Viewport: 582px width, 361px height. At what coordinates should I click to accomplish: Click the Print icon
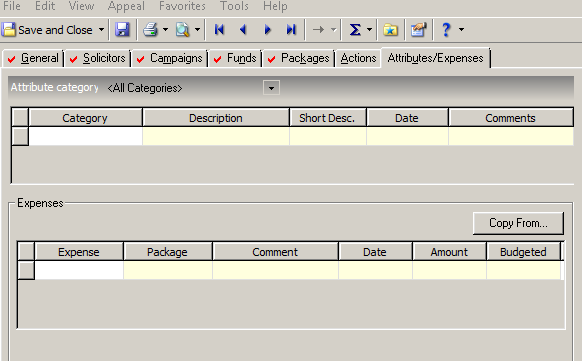[x=150, y=30]
